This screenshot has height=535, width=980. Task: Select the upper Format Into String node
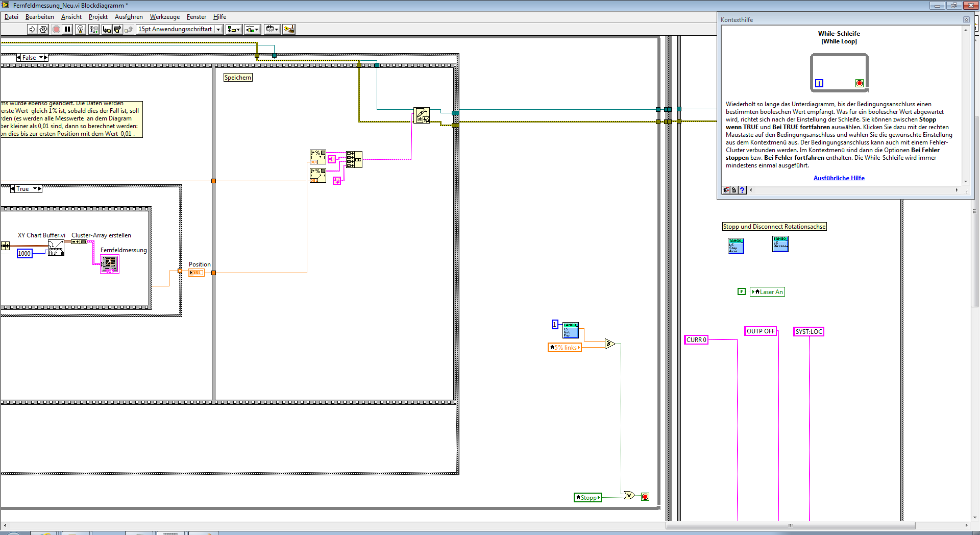point(317,157)
